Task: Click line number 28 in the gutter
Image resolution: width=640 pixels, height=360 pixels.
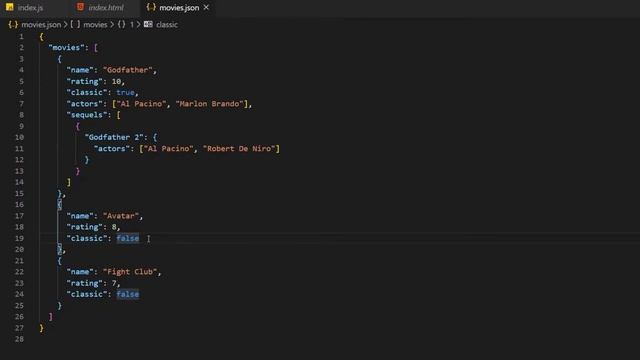Action: click(19, 339)
